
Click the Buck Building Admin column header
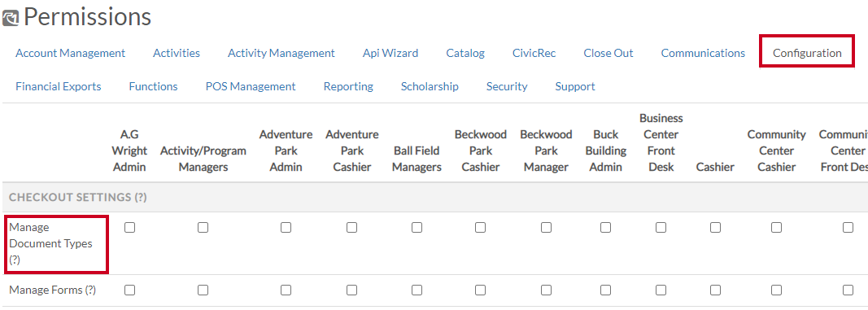pos(605,151)
